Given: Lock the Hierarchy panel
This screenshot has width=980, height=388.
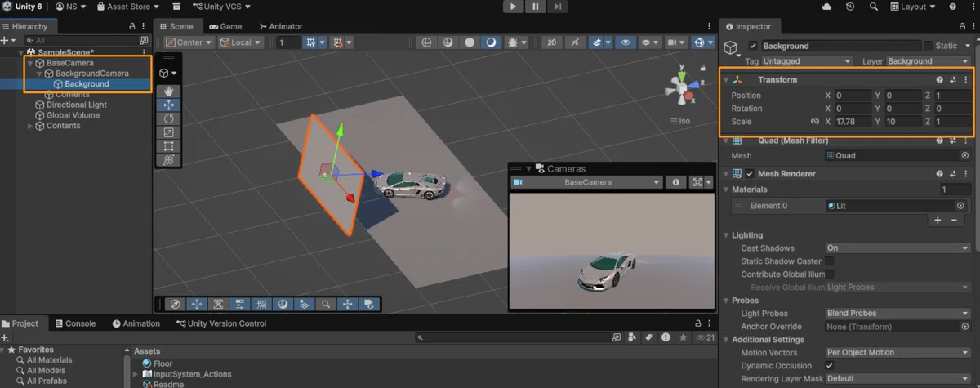Looking at the screenshot, I should point(133,27).
